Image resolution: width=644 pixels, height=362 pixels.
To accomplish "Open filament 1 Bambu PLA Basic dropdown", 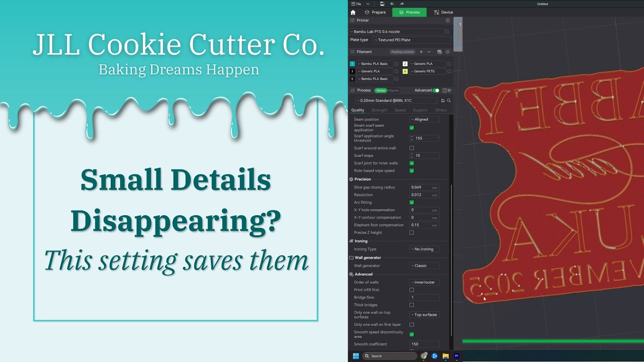I will (374, 64).
